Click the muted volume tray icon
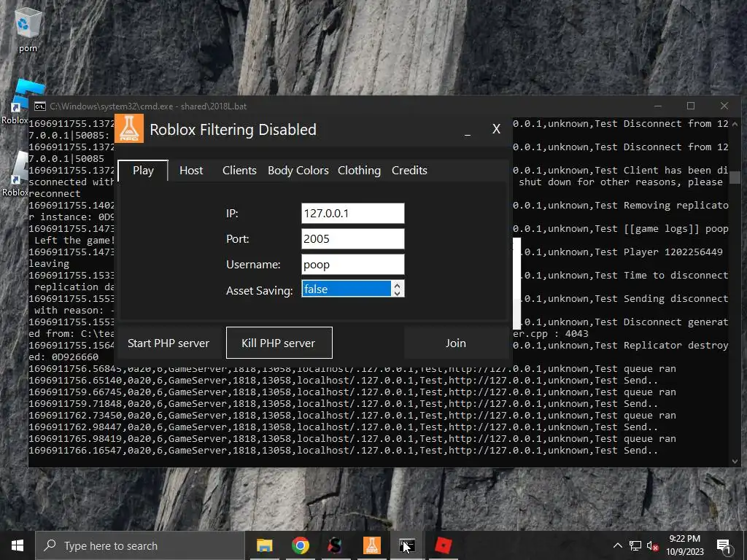Screen dimensions: 747x560 (x=653, y=545)
